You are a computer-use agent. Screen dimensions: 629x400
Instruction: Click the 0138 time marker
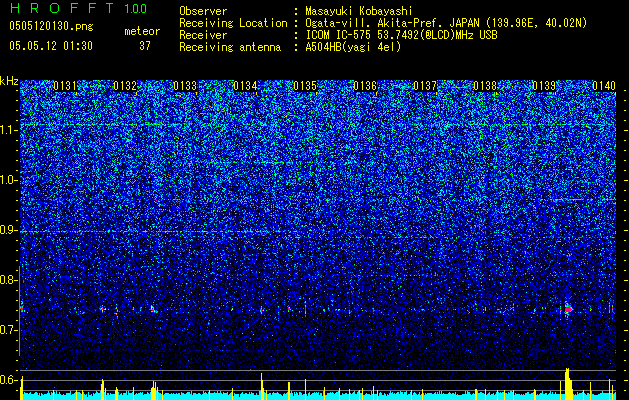(x=485, y=86)
